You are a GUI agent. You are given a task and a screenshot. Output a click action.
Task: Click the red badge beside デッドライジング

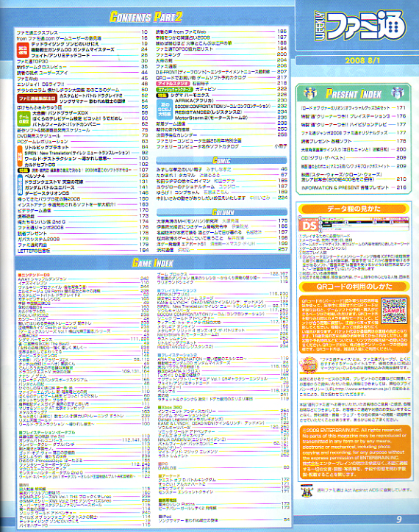point(23,49)
